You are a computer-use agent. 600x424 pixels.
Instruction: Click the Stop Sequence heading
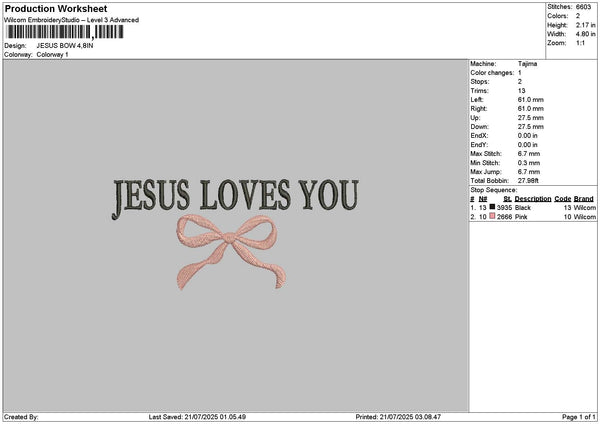click(x=493, y=188)
